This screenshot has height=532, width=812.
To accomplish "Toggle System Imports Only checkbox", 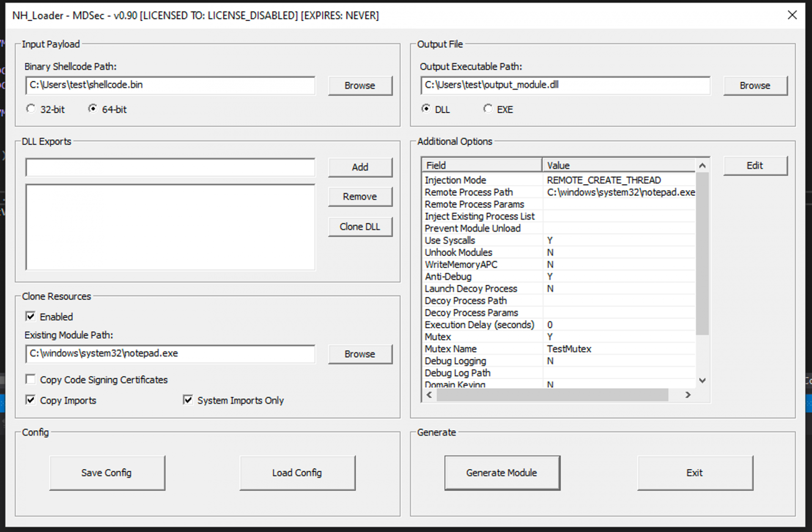I will click(x=188, y=400).
